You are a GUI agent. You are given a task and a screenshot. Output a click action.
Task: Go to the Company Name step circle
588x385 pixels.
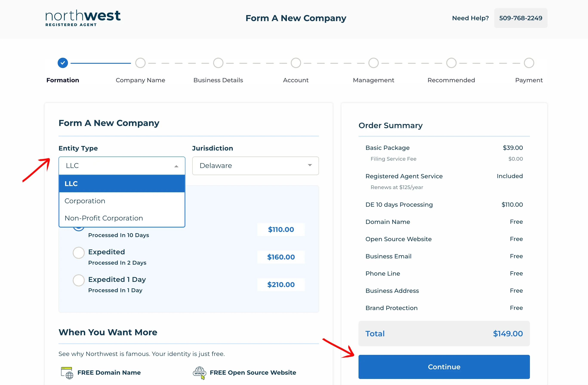(x=140, y=63)
